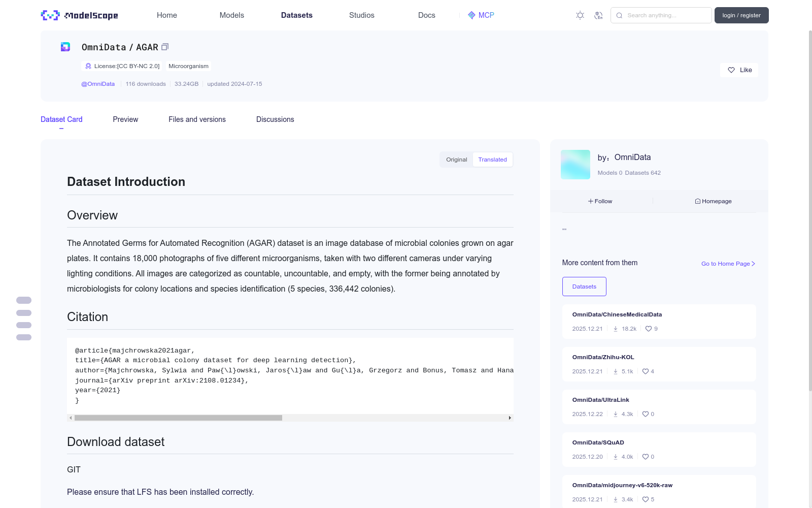812x508 pixels.
Task: Click the 'Dataset Introduction' heading
Action: [126, 182]
